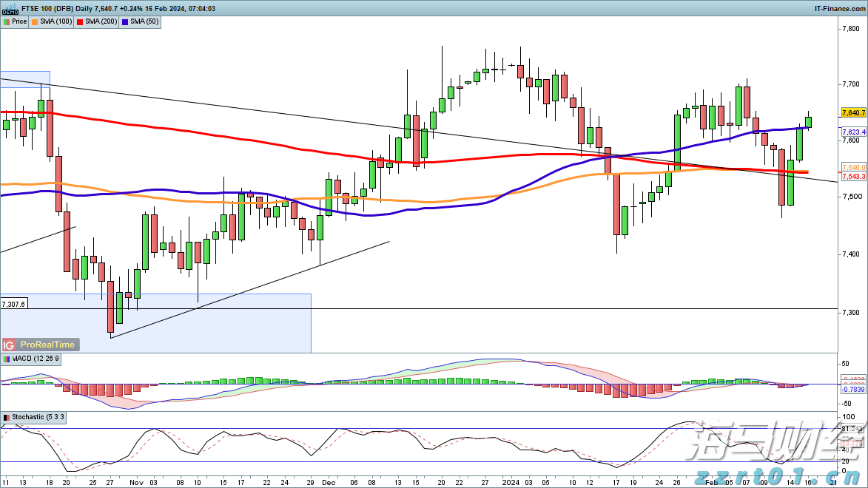
Task: Click the 7,307.6 horizontal line label
Action: click(x=14, y=304)
